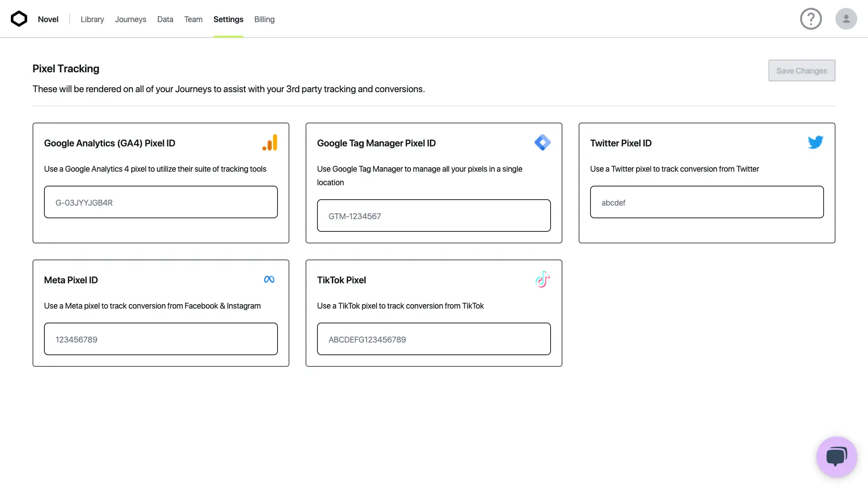
Task: Click the 'conversion from Twitter' description
Action: click(675, 169)
